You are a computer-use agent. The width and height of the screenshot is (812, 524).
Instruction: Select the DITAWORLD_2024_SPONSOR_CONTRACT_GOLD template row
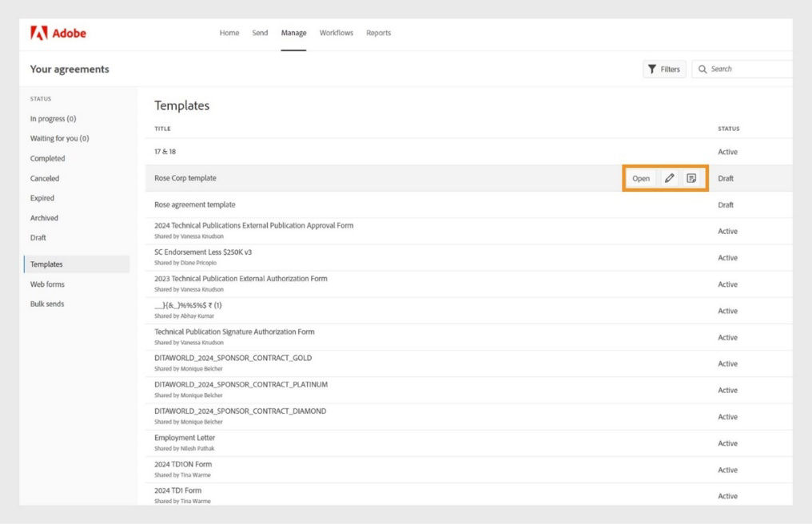coord(234,358)
